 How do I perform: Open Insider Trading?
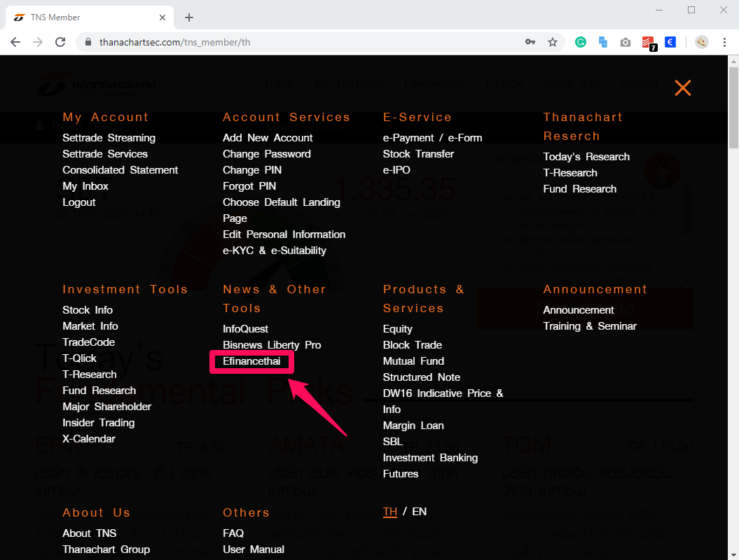99,423
